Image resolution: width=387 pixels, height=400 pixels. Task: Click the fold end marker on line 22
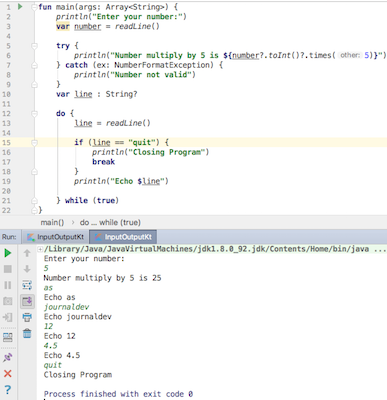(x=34, y=210)
